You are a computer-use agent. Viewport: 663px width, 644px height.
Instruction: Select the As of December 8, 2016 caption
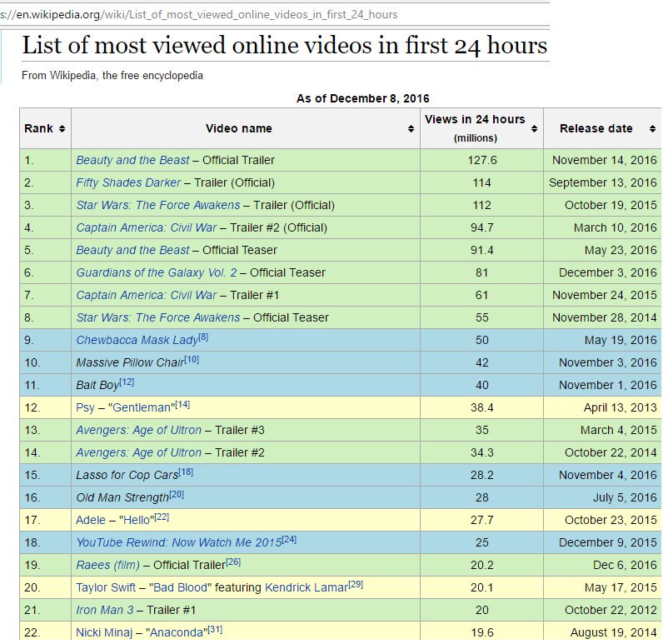[363, 98]
